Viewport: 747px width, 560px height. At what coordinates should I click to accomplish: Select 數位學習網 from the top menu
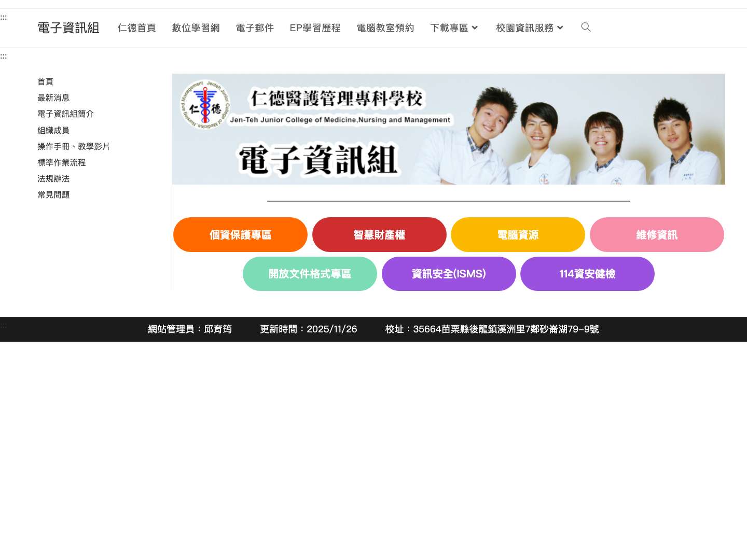196,27
